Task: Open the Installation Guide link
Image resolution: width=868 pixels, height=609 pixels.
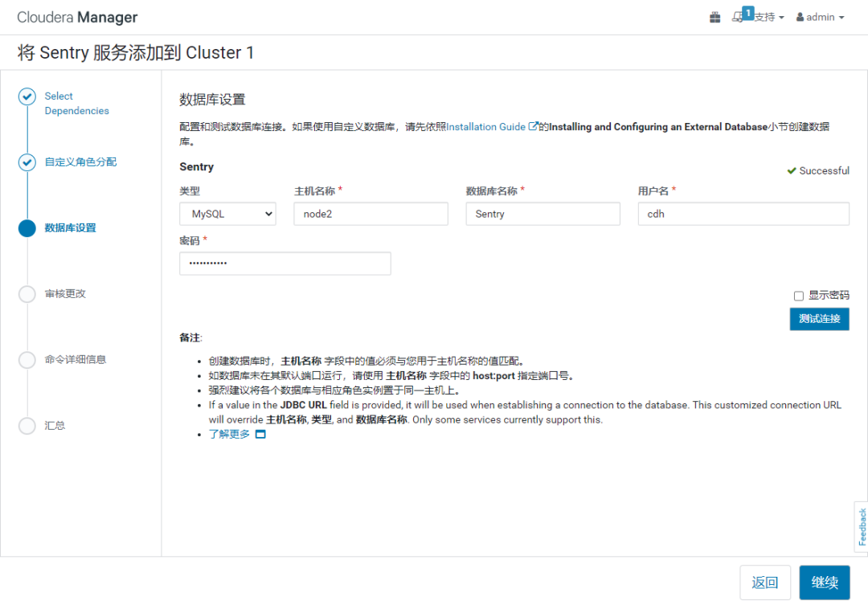Action: 485,127
